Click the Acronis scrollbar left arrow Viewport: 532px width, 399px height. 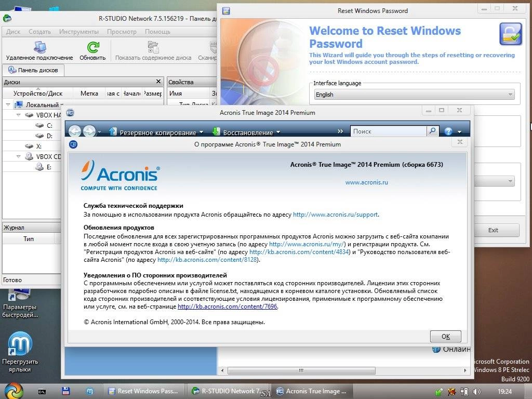[x=222, y=370]
